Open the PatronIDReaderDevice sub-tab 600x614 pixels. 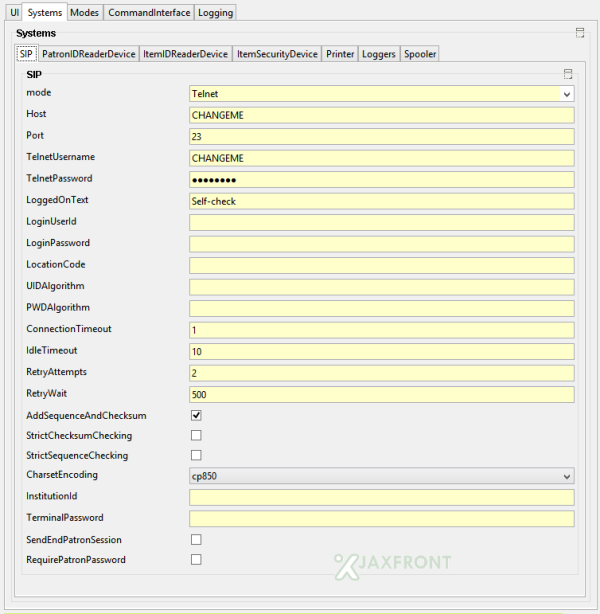click(88, 54)
